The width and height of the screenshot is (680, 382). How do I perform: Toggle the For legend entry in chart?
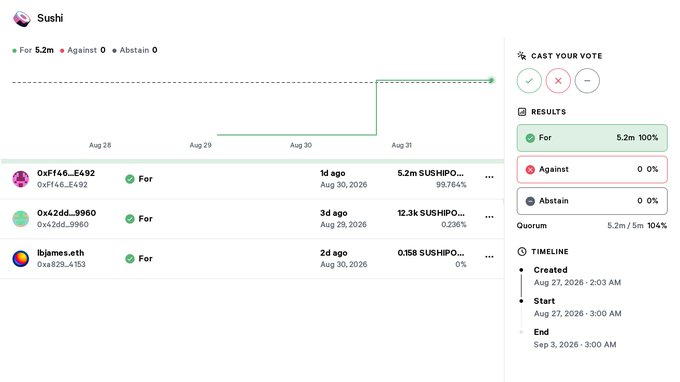(x=33, y=50)
